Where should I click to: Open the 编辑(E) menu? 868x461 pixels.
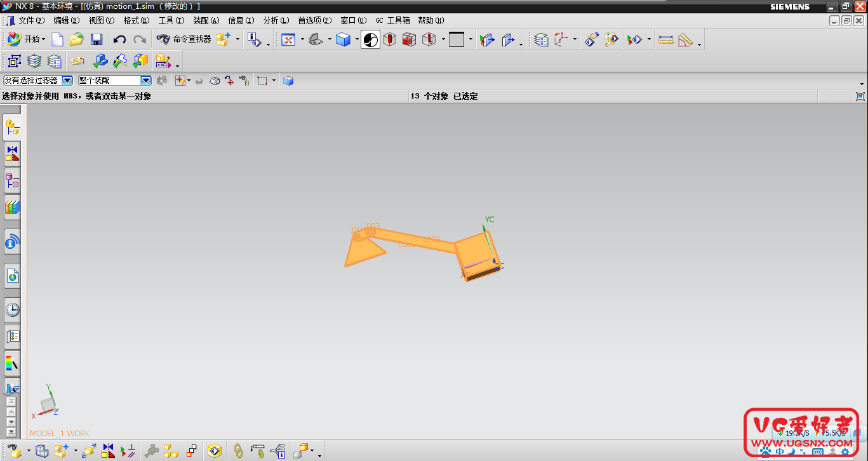click(67, 20)
